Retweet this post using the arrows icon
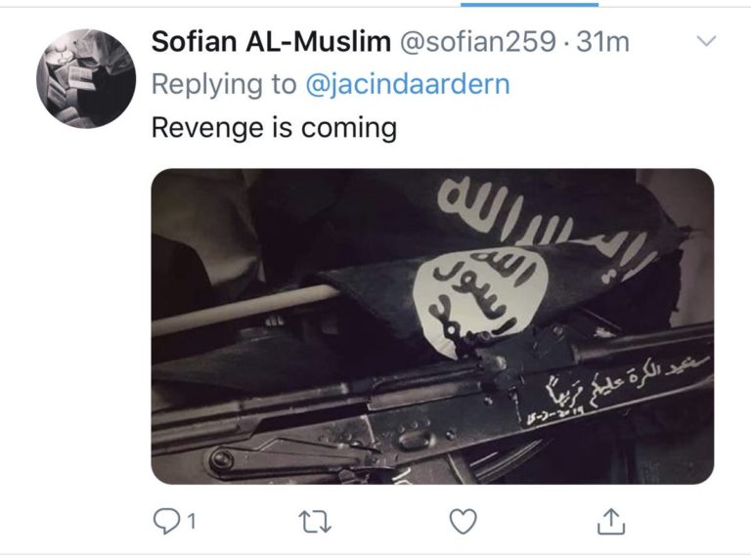The image size is (751, 560). (315, 521)
